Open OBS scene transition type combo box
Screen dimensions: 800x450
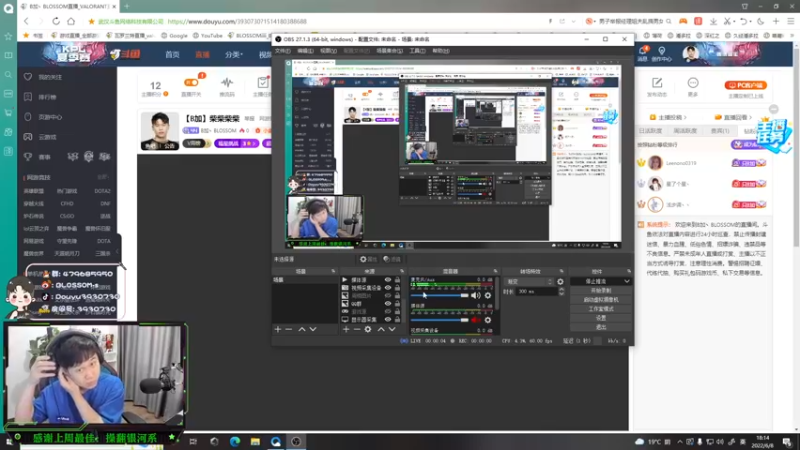coord(529,282)
